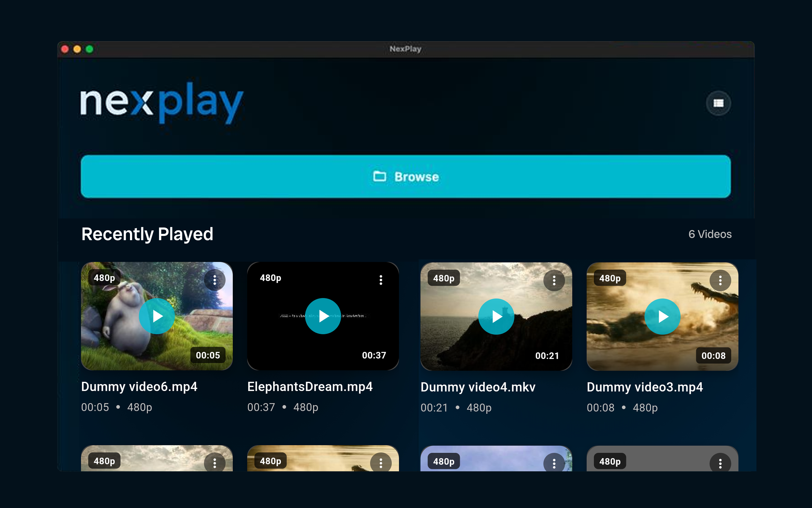The width and height of the screenshot is (812, 508).
Task: Open options menu for ElephantsDream.mp4
Action: coord(381,280)
